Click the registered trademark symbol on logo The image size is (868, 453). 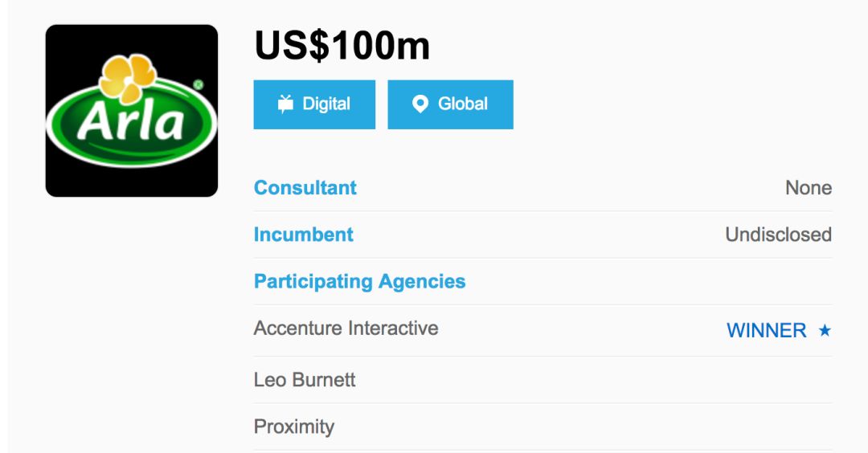coord(199,84)
